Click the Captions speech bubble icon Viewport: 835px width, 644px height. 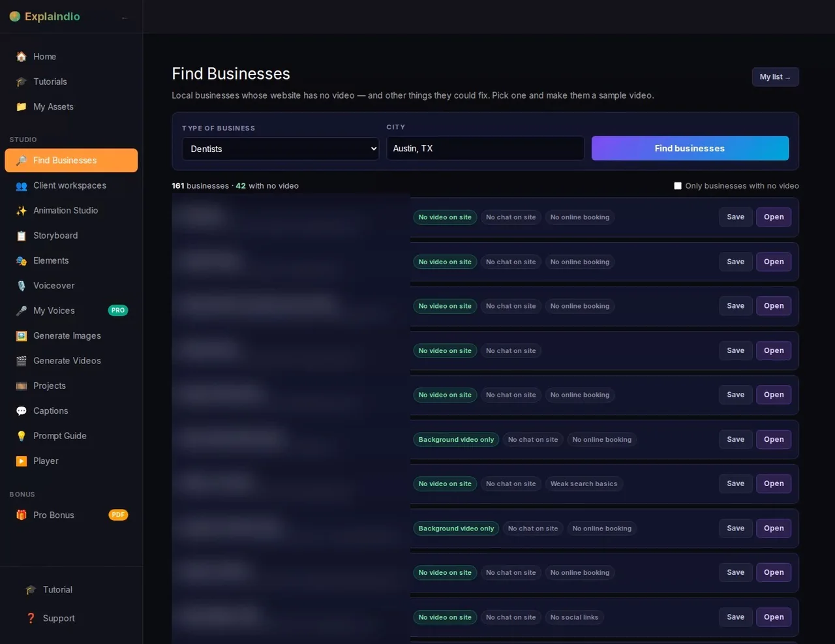click(22, 410)
